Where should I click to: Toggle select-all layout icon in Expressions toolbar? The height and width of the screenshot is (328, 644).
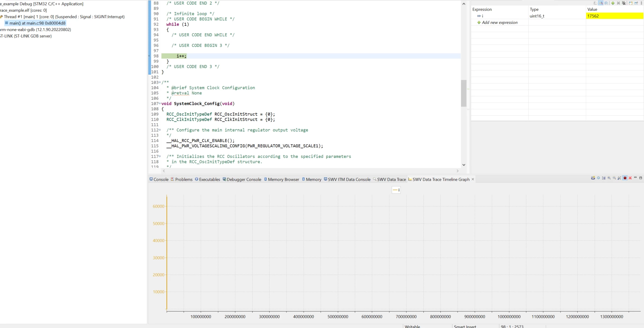601,3
